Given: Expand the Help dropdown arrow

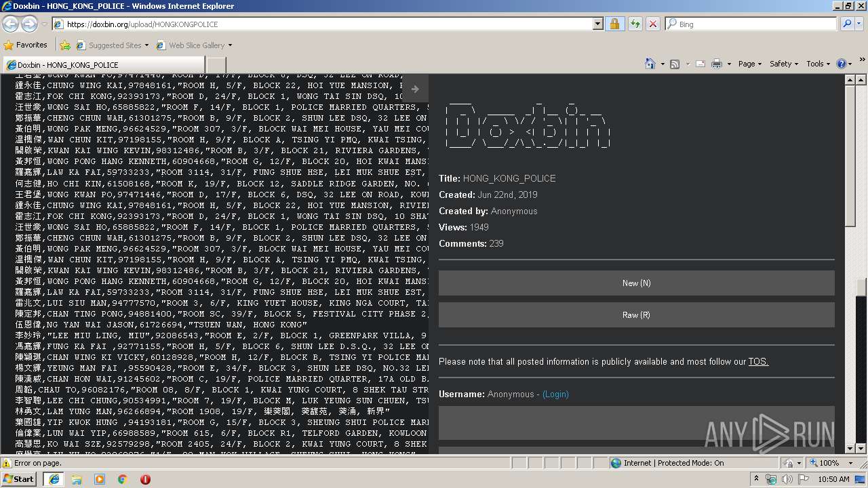Looking at the screenshot, I should tap(850, 64).
